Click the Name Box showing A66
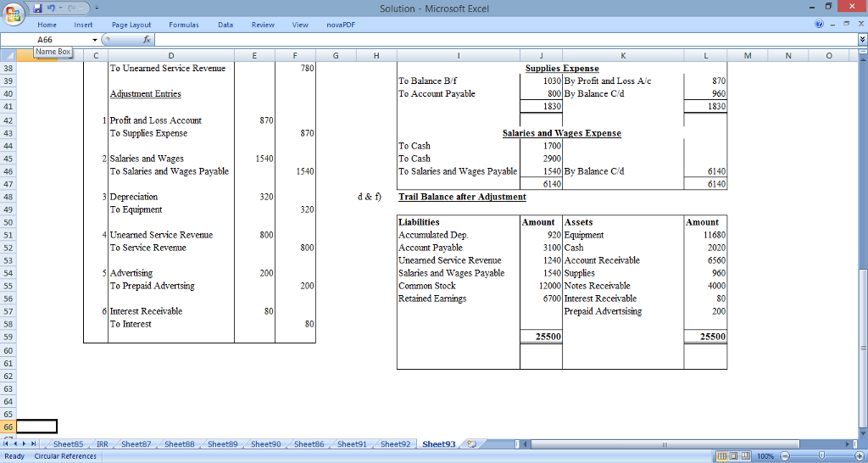Image resolution: width=868 pixels, height=463 pixels. (45, 40)
